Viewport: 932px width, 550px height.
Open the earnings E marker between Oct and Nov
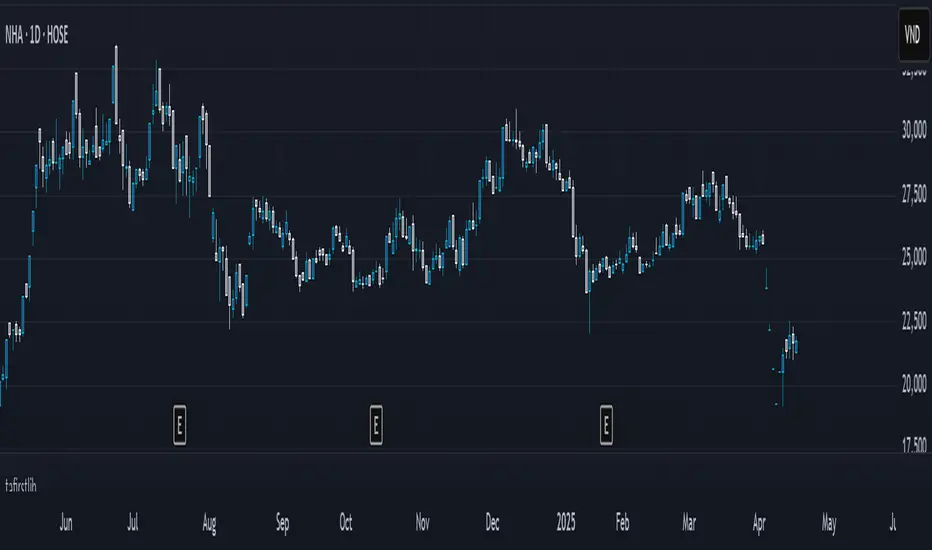[376, 425]
